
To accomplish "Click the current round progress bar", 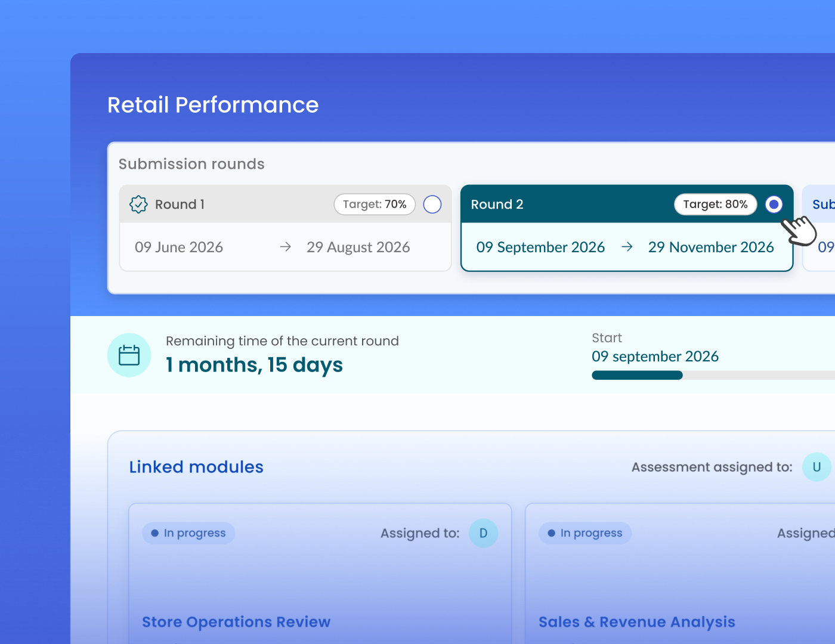I will [713, 375].
